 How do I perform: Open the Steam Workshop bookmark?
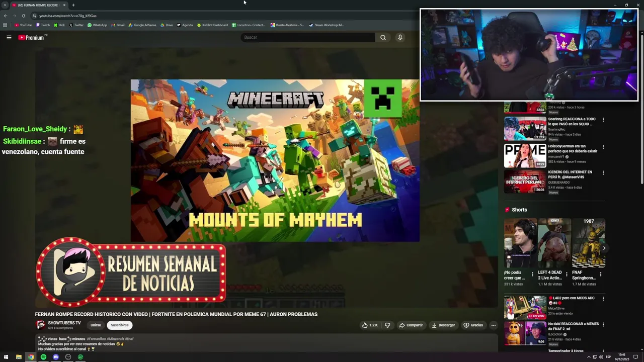point(326,25)
